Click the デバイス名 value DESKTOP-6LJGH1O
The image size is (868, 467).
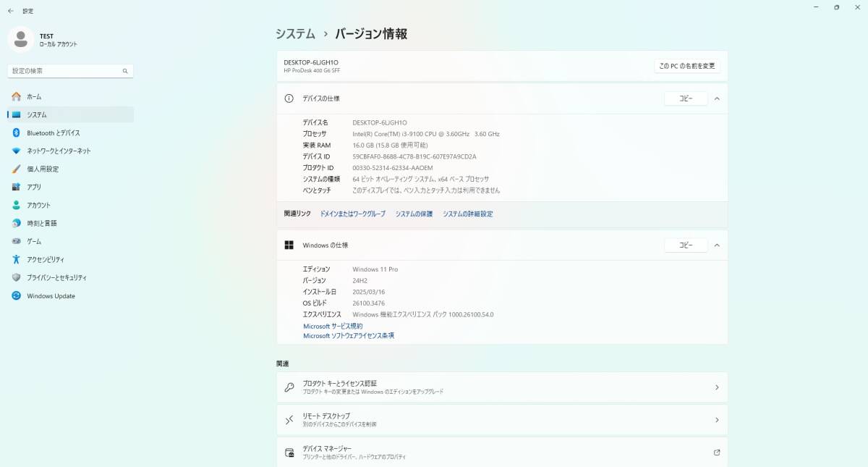(380, 123)
